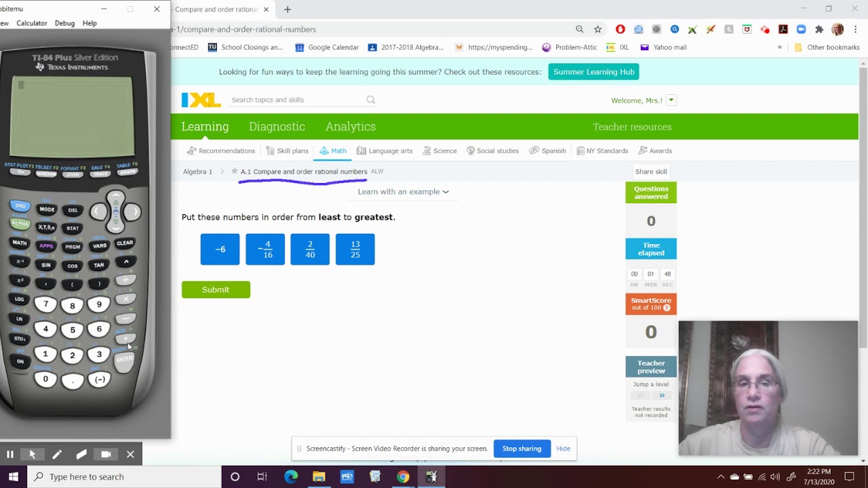
Task: Open the Help menu in emulator
Action: pos(90,23)
